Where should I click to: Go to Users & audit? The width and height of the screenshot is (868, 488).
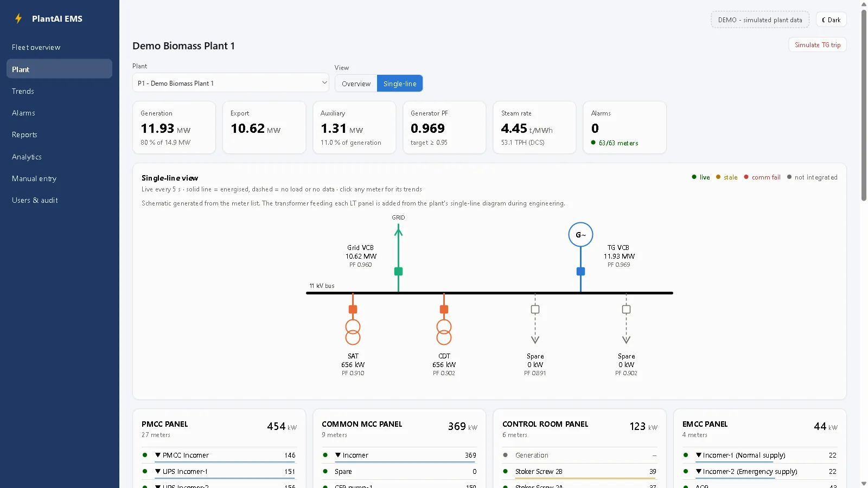click(59, 200)
